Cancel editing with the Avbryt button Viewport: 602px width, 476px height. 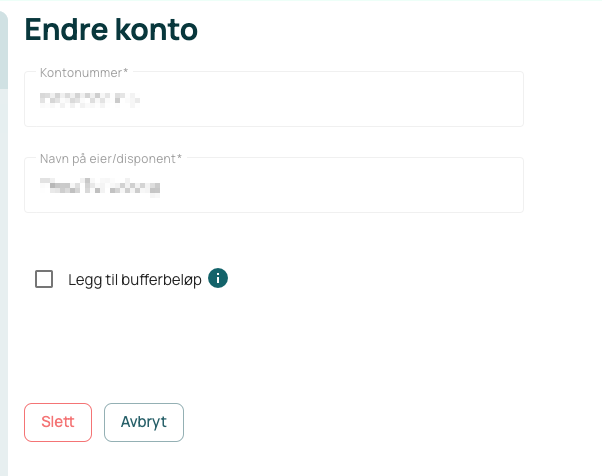pyautogui.click(x=144, y=422)
